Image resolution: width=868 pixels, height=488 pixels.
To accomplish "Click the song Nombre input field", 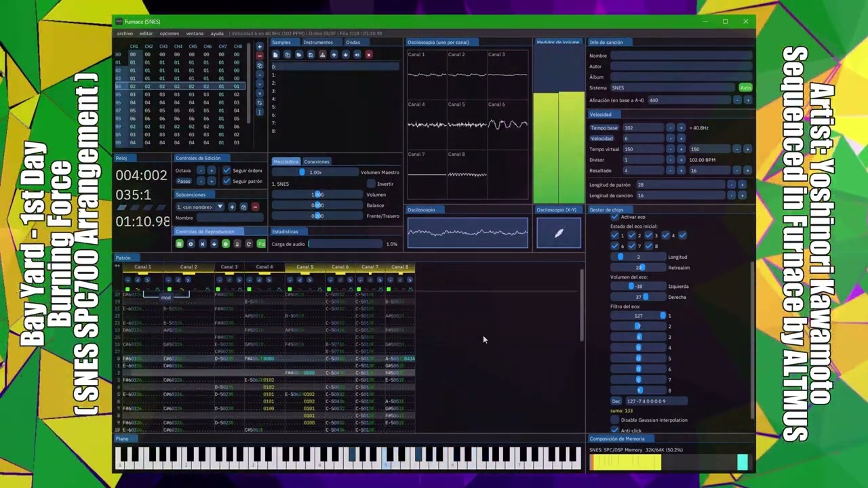I will tap(682, 56).
